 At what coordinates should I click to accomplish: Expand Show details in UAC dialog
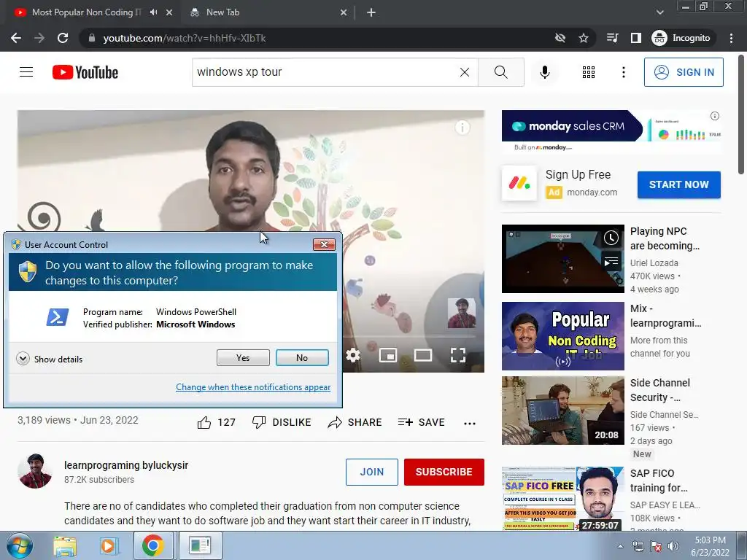(49, 359)
